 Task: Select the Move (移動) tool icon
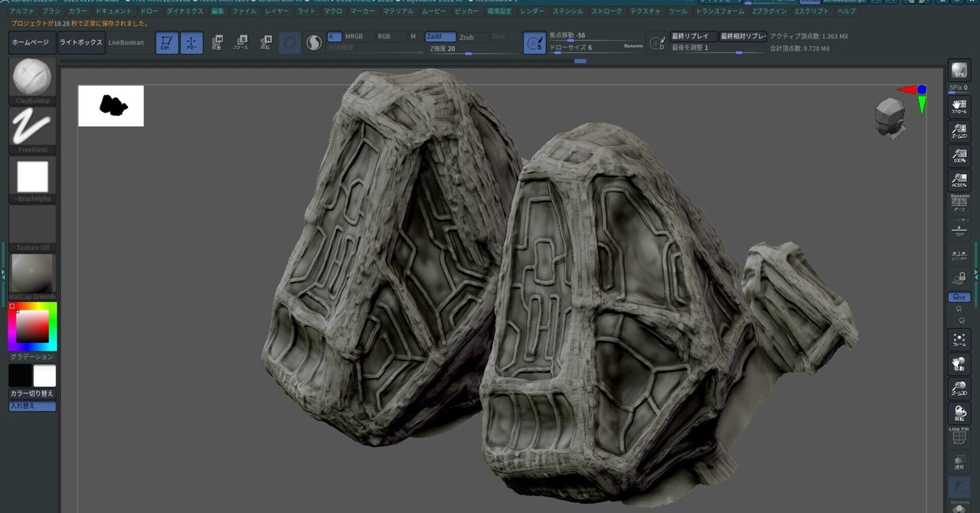pyautogui.click(x=217, y=42)
